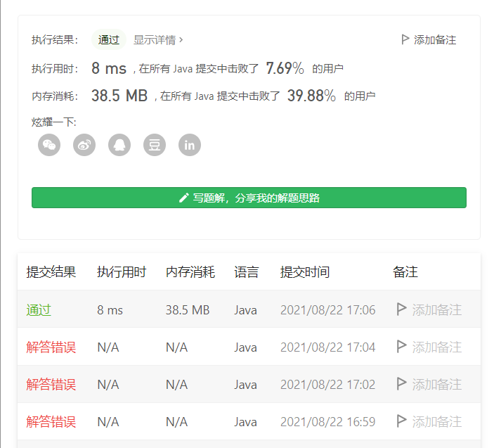
Task: Click the 通过 result badge
Action: tap(109, 39)
